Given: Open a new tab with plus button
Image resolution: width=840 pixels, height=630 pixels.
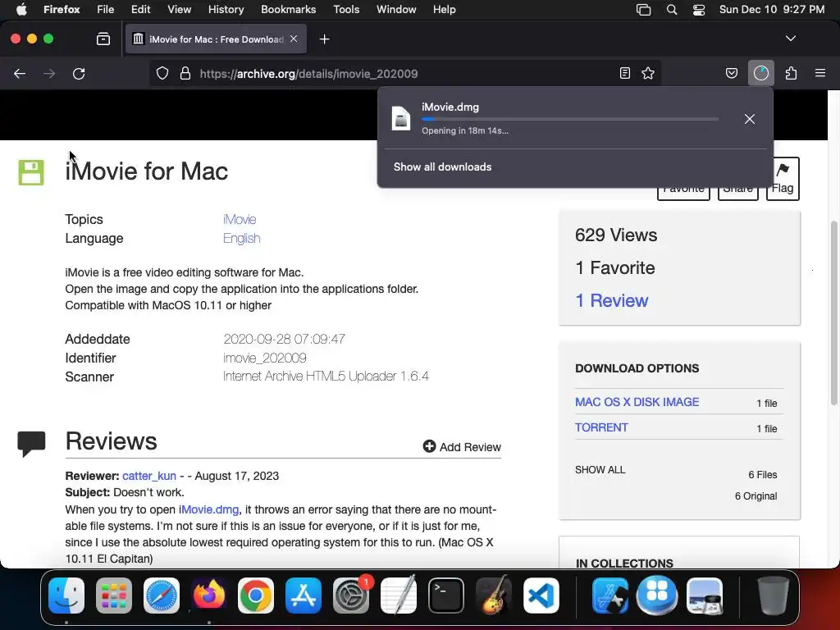Looking at the screenshot, I should click(x=324, y=39).
